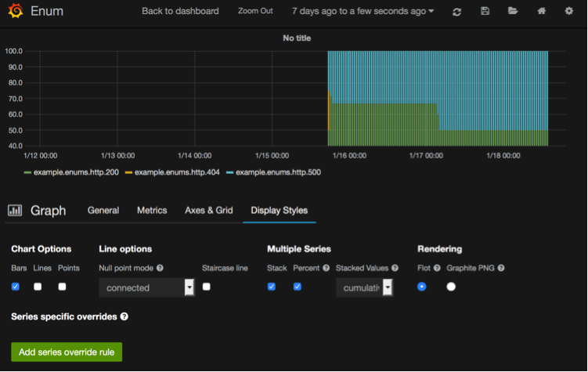Image resolution: width=588 pixels, height=372 pixels.
Task: Show help icon next to Flot
Action: tap(437, 268)
